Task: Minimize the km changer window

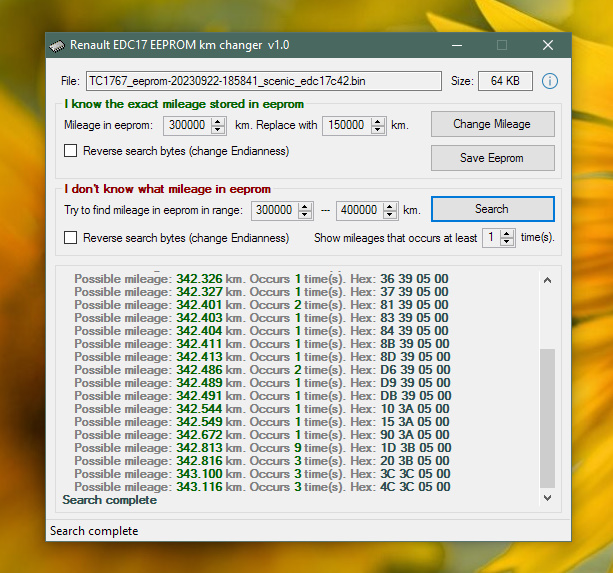Action: 457,45
